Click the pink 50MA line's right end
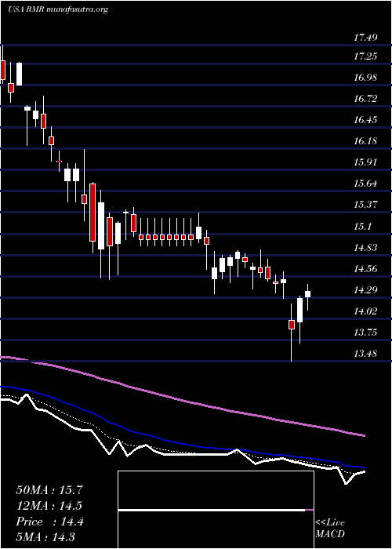The image size is (392, 549). click(364, 435)
